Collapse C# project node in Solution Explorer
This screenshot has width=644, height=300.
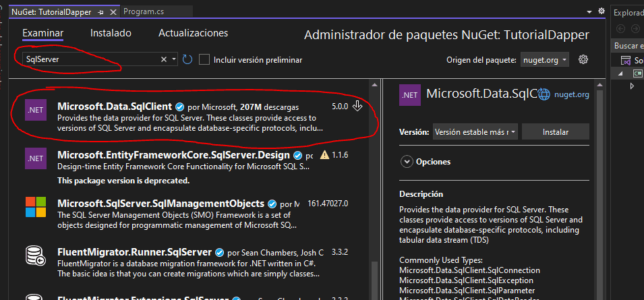pos(620,74)
